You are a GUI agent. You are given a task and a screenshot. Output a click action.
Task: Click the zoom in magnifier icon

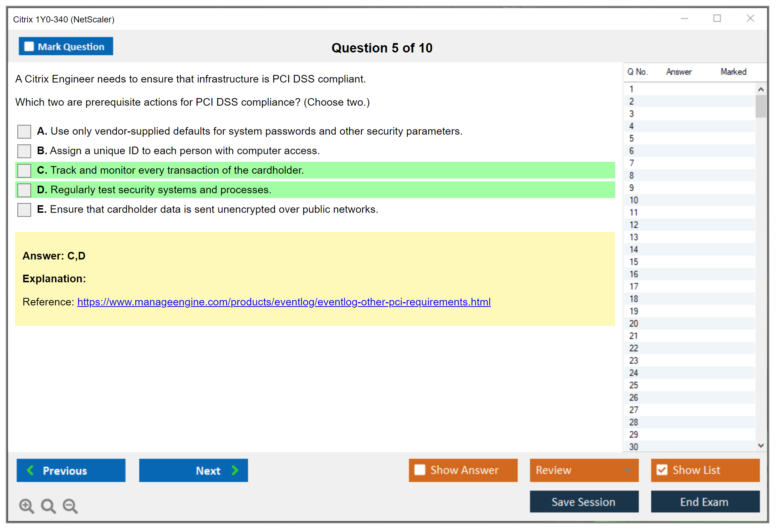tap(26, 506)
